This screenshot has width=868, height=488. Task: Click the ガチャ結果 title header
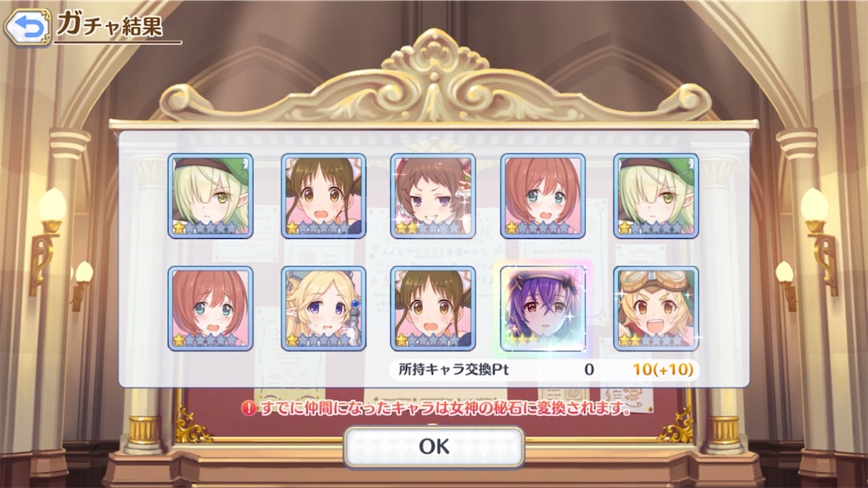109,25
